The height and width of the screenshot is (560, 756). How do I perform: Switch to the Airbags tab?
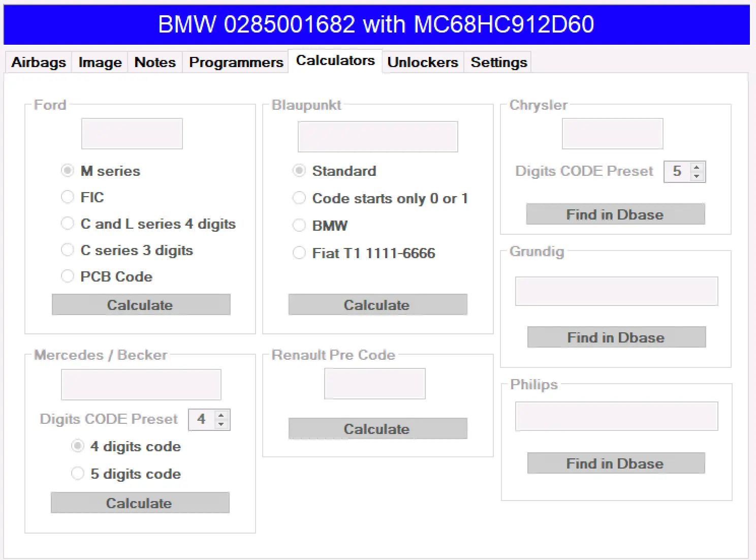(39, 62)
